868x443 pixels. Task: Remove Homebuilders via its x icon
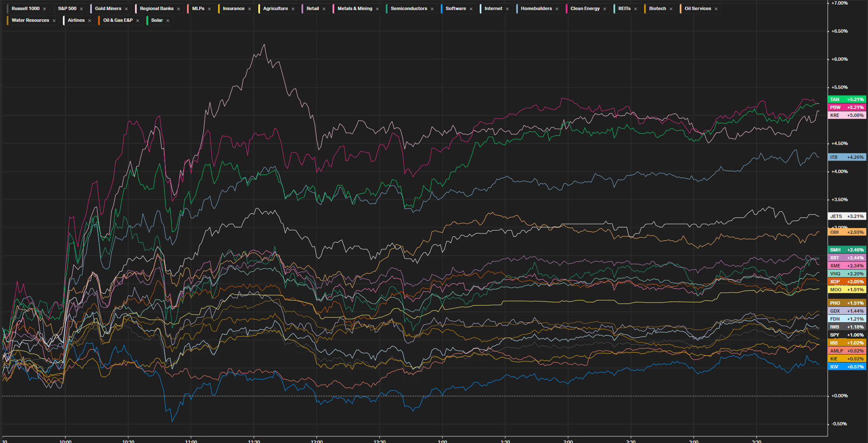click(x=557, y=9)
